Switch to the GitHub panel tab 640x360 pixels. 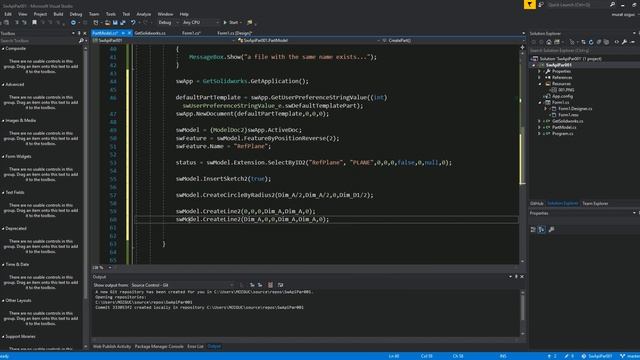(537, 203)
